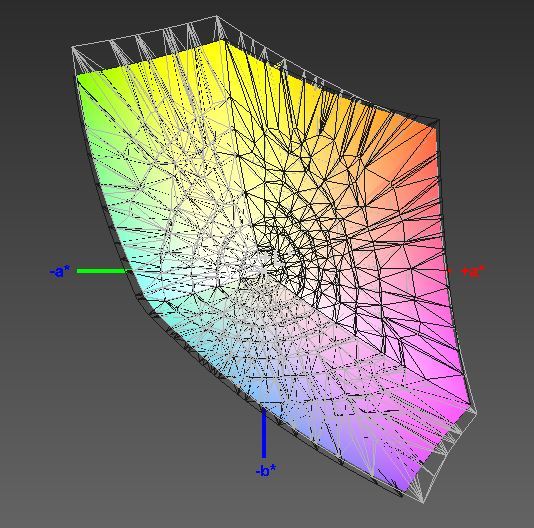Click empty gray background below the gamut
The image size is (534, 528).
(x=136, y=460)
